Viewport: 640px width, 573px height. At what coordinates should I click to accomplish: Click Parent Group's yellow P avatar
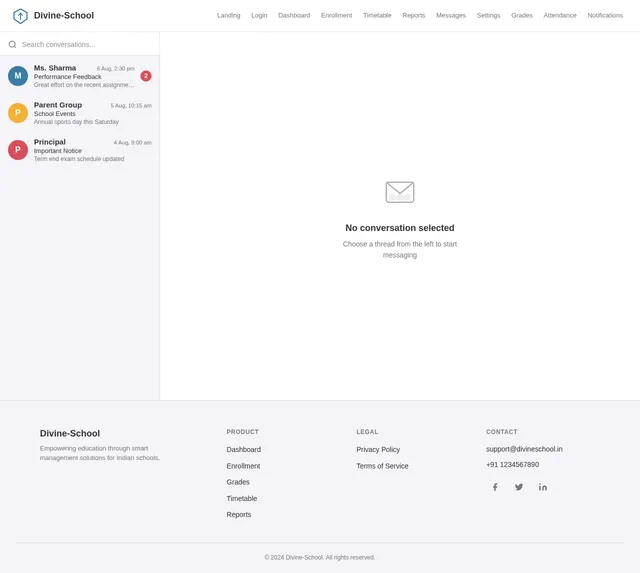pyautogui.click(x=18, y=113)
